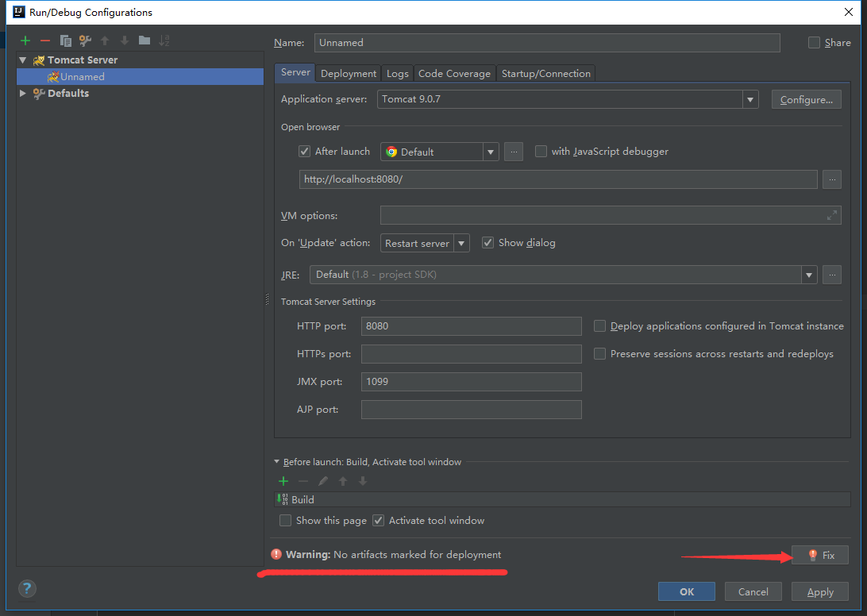Click the Fix button
The width and height of the screenshot is (867, 616).
click(820, 555)
